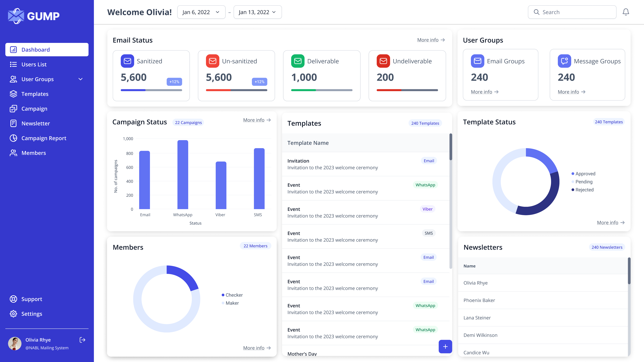Click the 22 Members badge
The width and height of the screenshot is (644, 362).
(255, 246)
